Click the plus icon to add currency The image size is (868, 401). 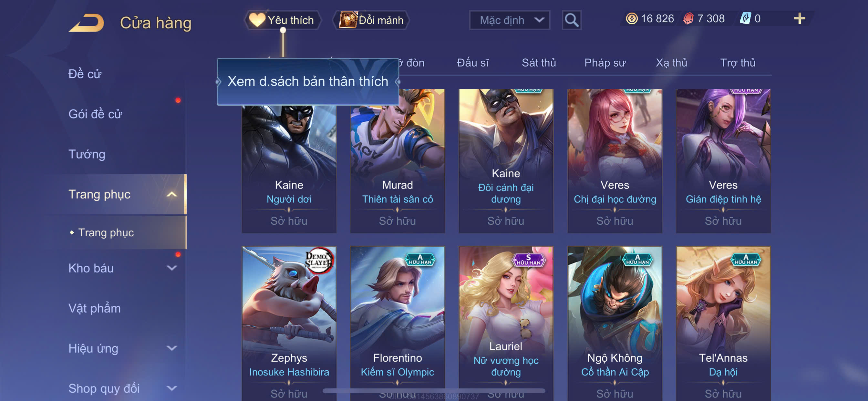click(799, 18)
